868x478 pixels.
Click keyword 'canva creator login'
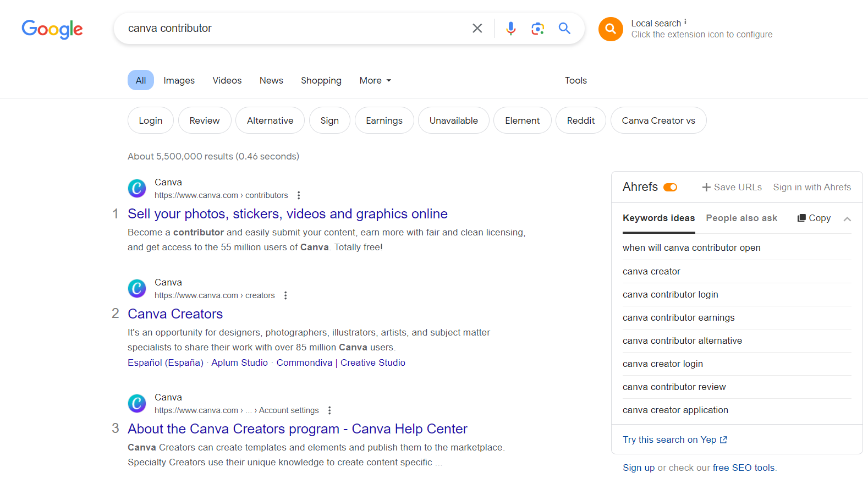click(663, 364)
